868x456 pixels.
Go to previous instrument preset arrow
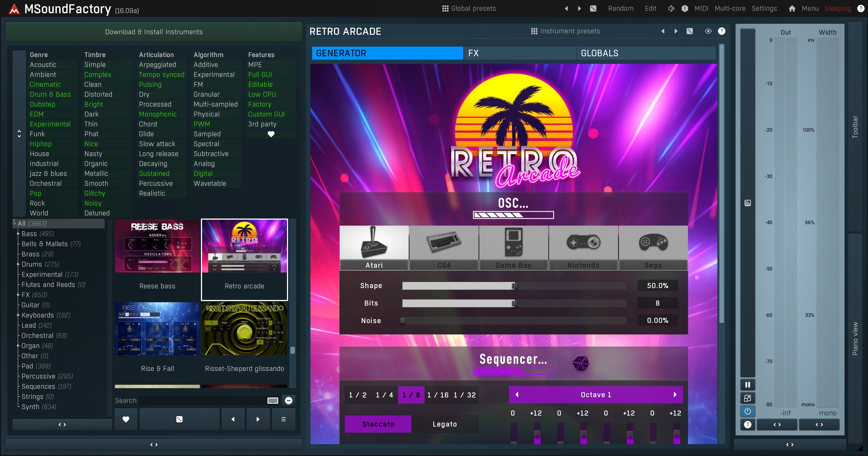pos(663,31)
